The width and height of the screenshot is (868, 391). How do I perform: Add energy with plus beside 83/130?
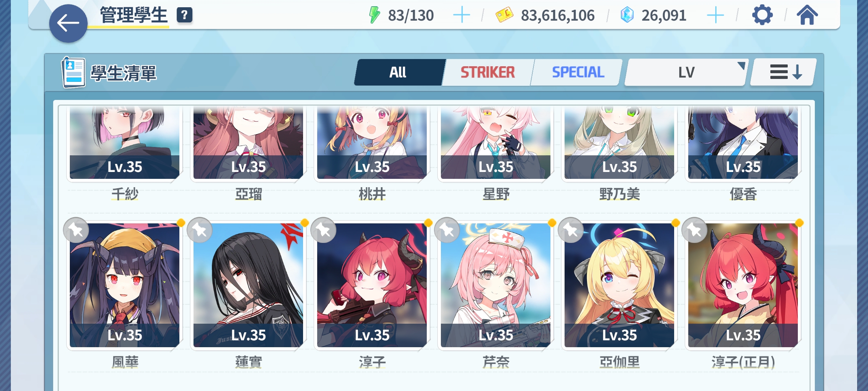(462, 15)
